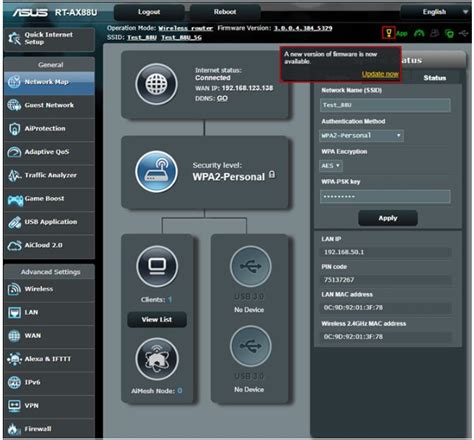The image size is (474, 440).
Task: Select the upper USB 3.0 device icon
Action: (250, 266)
